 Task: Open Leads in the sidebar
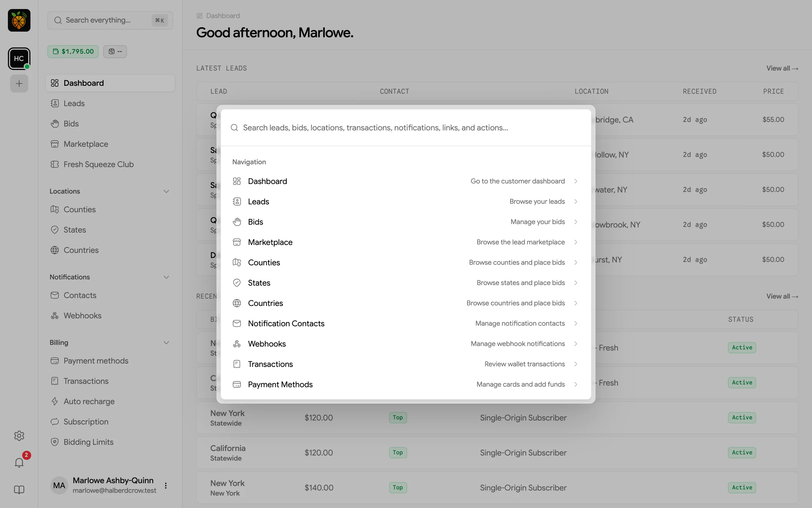point(110,104)
